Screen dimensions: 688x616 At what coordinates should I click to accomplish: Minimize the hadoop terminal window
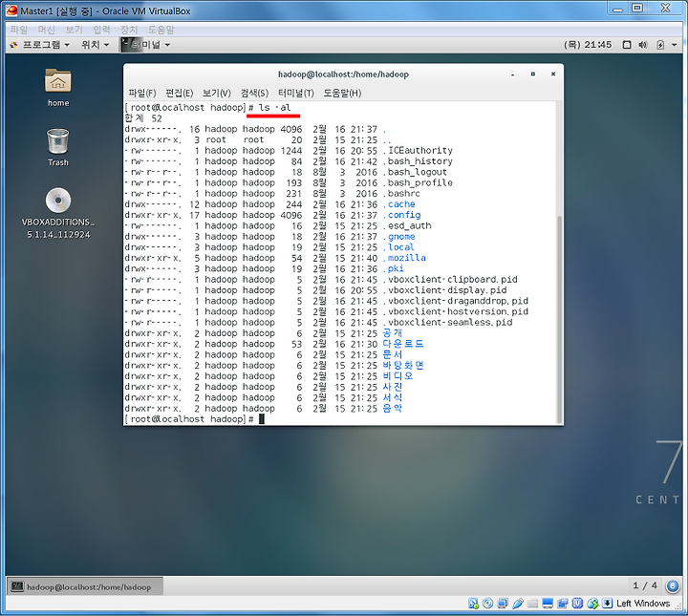click(512, 74)
